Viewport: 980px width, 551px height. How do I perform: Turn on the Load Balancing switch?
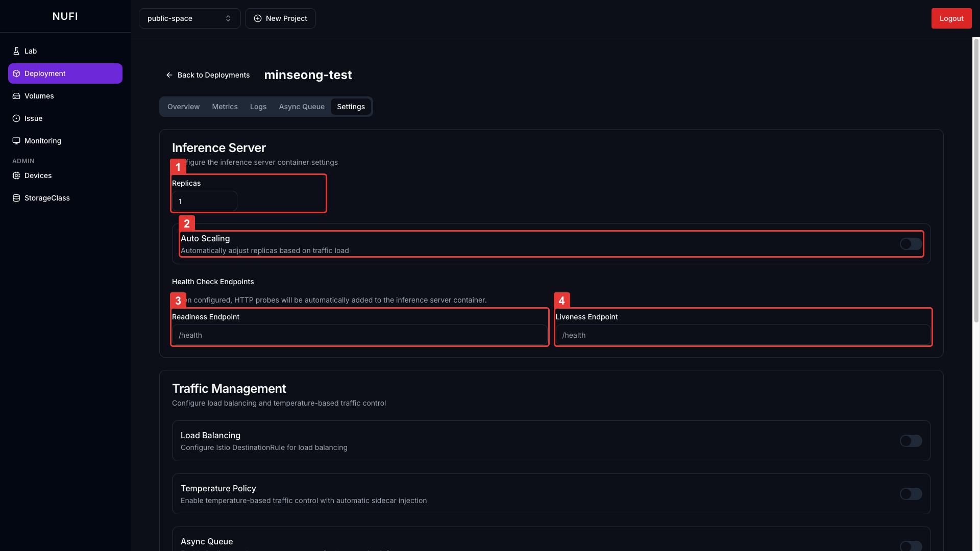click(911, 441)
